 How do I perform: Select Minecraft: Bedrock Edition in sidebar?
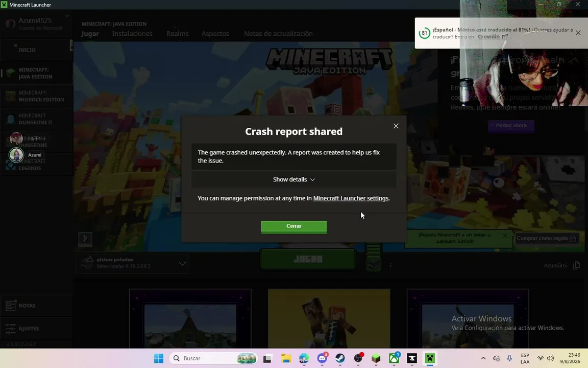coord(36,96)
